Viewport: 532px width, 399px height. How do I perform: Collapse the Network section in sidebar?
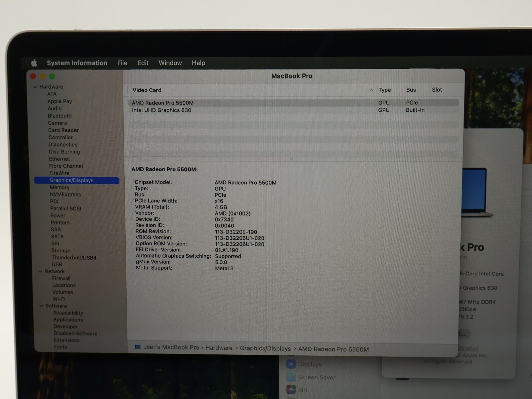(41, 271)
